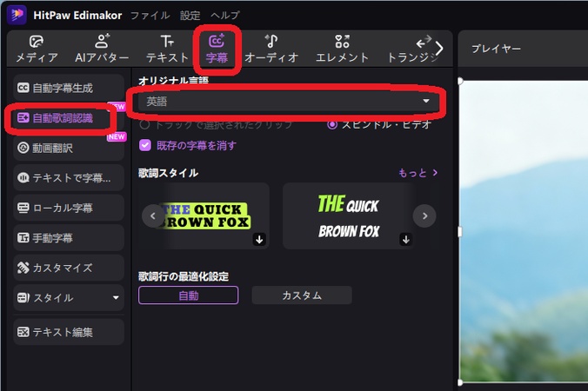Image resolution: width=588 pixels, height=391 pixels.
Task: Select 自動 lyric line optimization
Action: point(188,295)
